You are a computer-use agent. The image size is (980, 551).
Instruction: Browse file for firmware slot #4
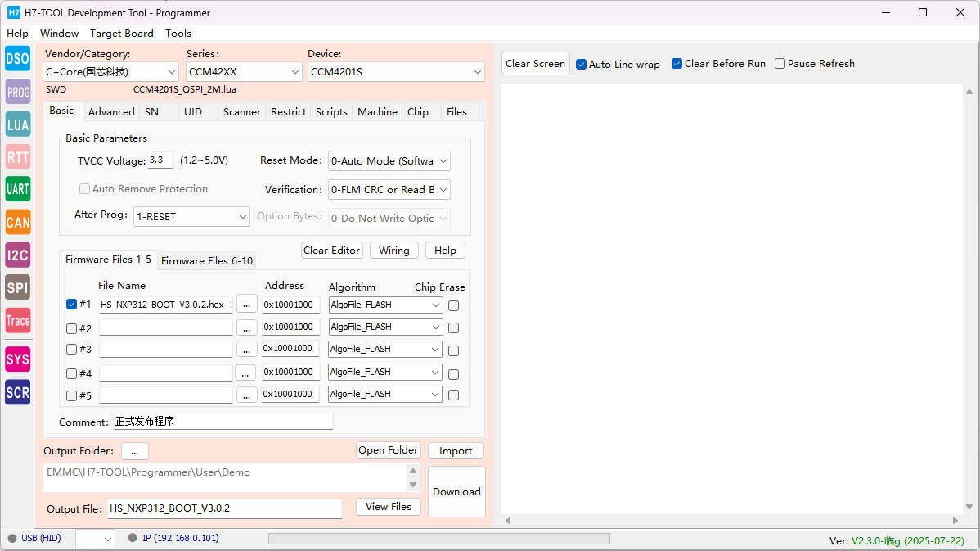pos(245,373)
